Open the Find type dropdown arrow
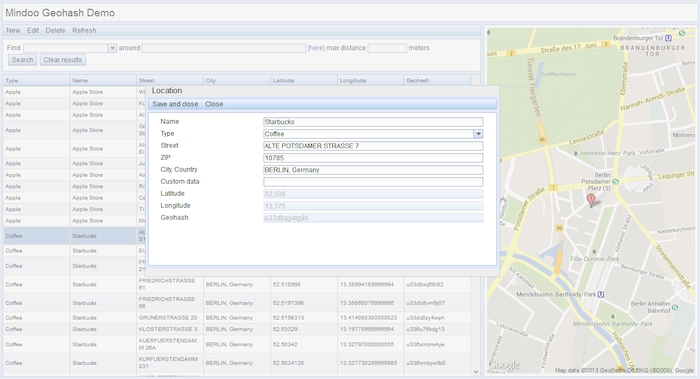The width and height of the screenshot is (700, 379). [x=112, y=48]
